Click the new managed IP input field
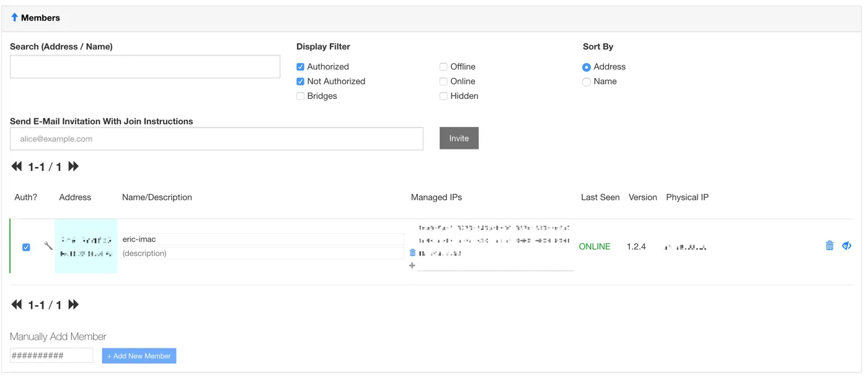The image size is (868, 377). (x=496, y=265)
